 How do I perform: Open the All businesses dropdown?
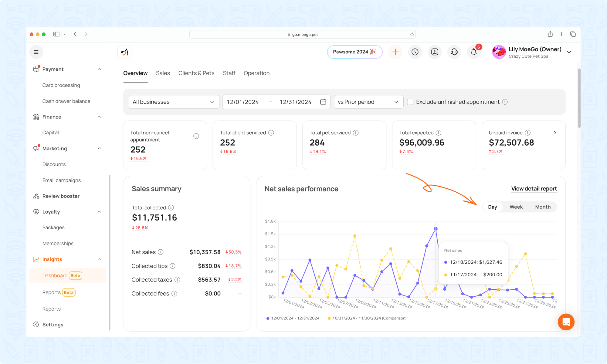point(174,102)
